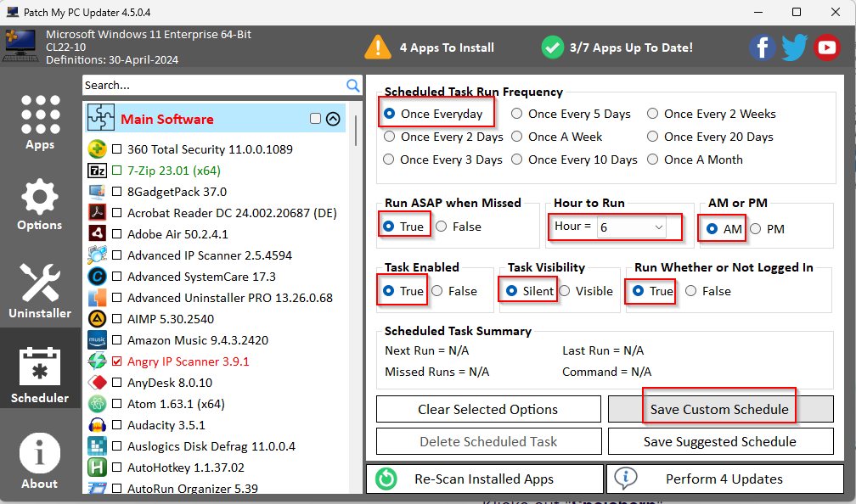This screenshot has width=856, height=504.
Task: Switch to the Options tab
Action: 40,204
